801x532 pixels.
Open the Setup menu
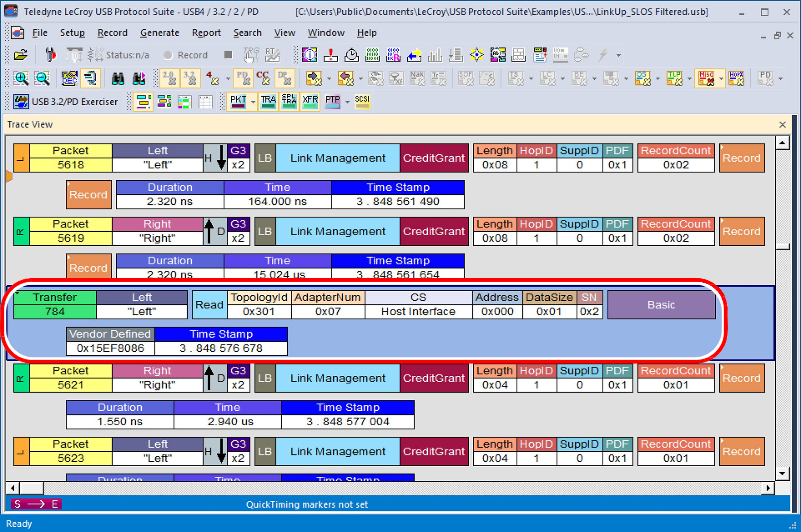(72, 33)
